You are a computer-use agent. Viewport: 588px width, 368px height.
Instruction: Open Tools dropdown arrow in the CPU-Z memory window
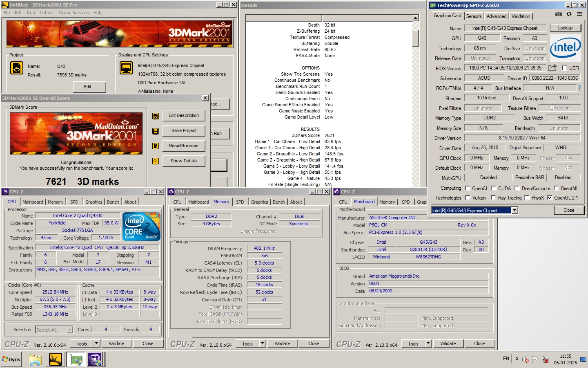tap(263, 343)
